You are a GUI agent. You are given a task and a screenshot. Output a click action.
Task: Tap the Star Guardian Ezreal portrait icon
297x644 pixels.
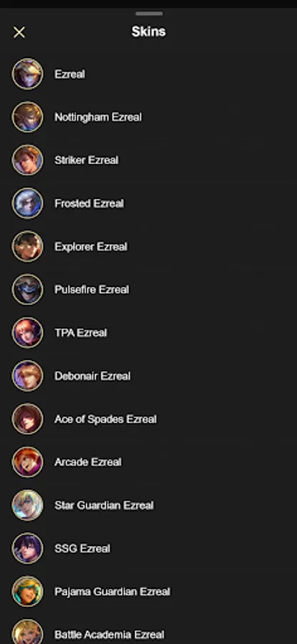click(x=27, y=505)
